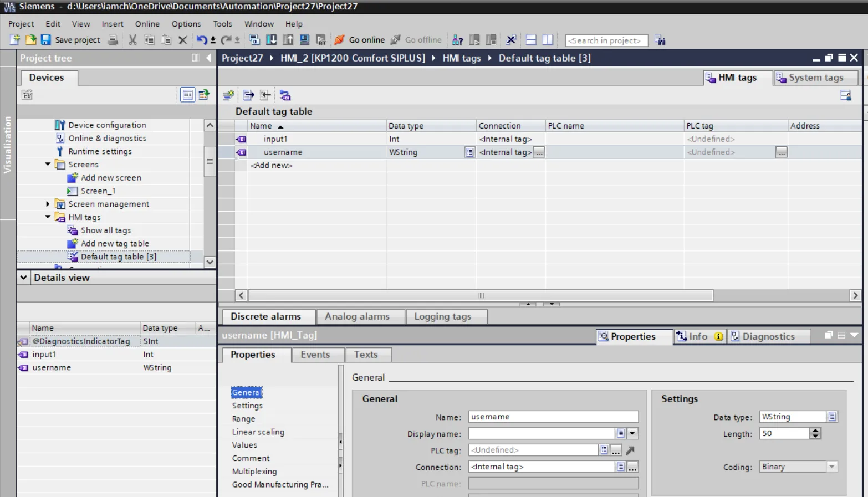This screenshot has width=868, height=497.
Task: Select the HMI tags toggle button
Action: point(736,78)
